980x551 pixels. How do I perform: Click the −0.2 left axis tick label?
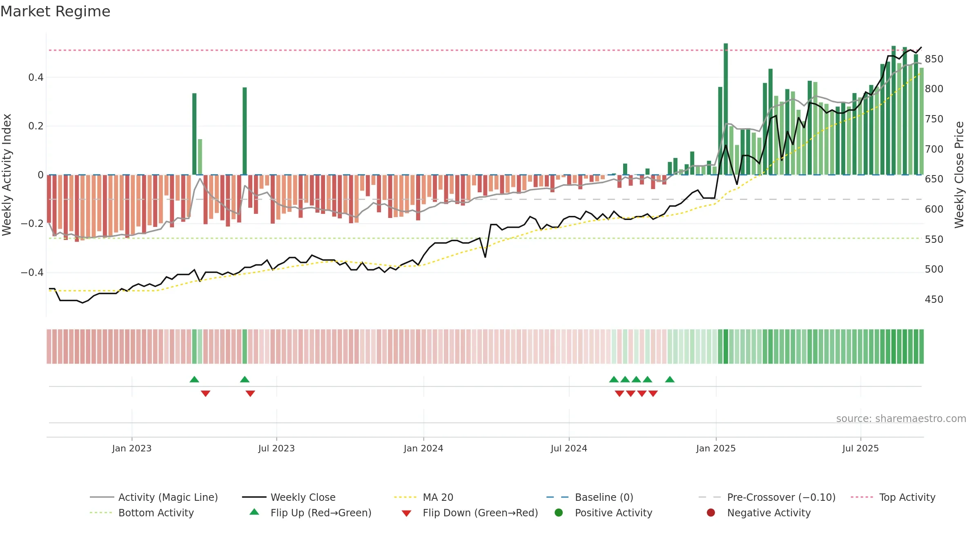[x=32, y=224]
